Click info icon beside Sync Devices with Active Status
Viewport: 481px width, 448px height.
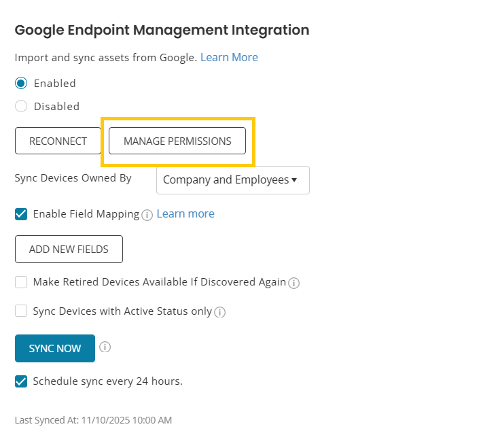(x=220, y=313)
